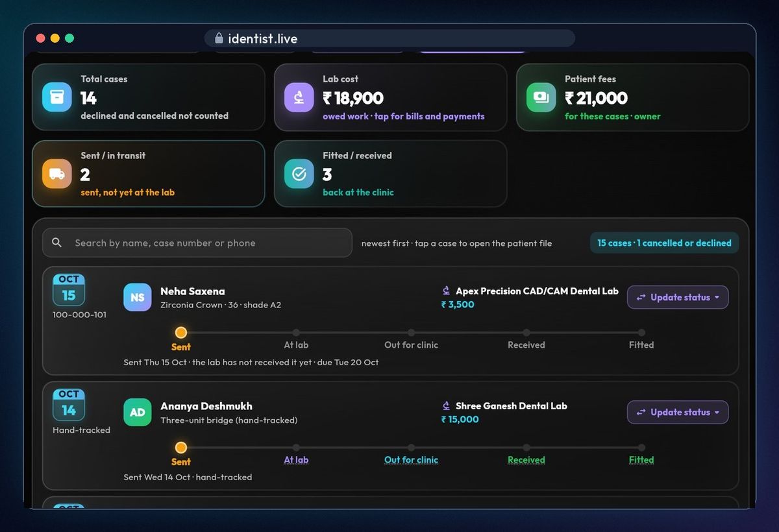This screenshot has width=779, height=532.
Task: Click "Zirconia Crown · 36 · shade A2" text
Action: point(221,305)
